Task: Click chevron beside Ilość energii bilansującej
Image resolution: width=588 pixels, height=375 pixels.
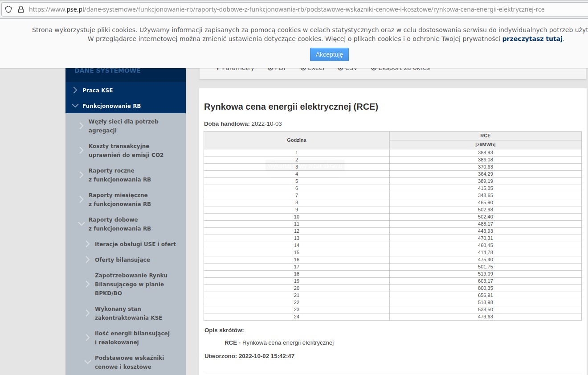Action: tap(88, 338)
